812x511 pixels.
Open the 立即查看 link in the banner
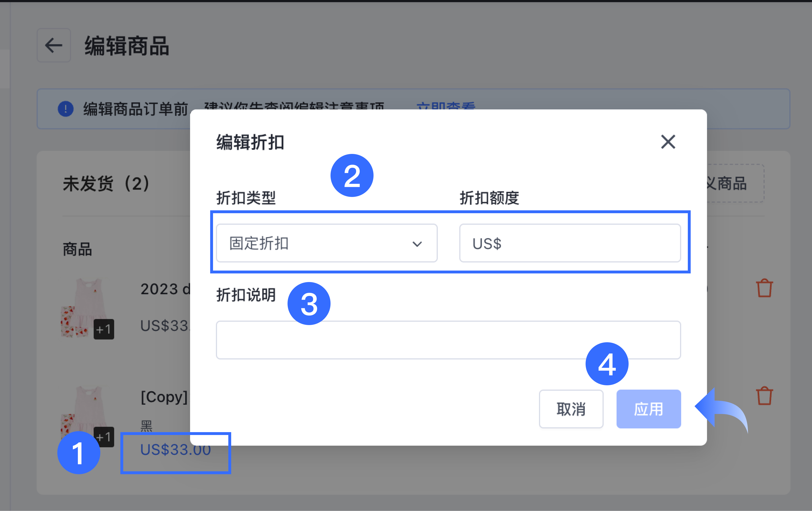coord(445,106)
